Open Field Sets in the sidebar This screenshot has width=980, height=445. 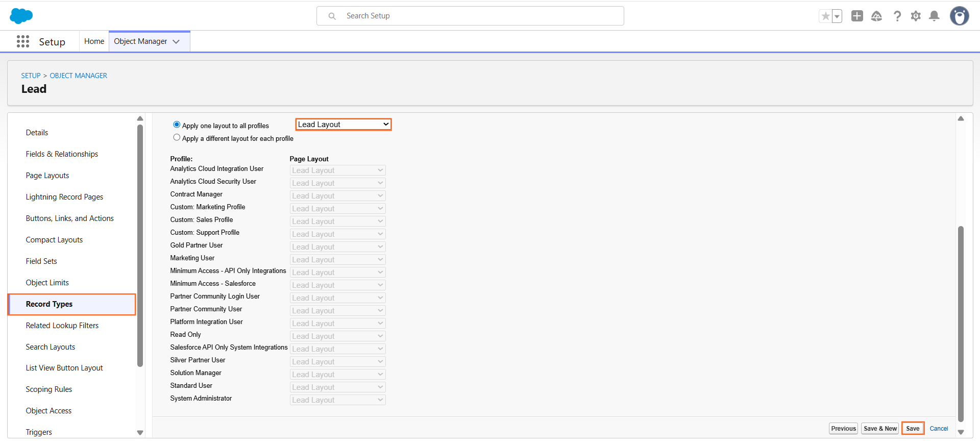[41, 261]
